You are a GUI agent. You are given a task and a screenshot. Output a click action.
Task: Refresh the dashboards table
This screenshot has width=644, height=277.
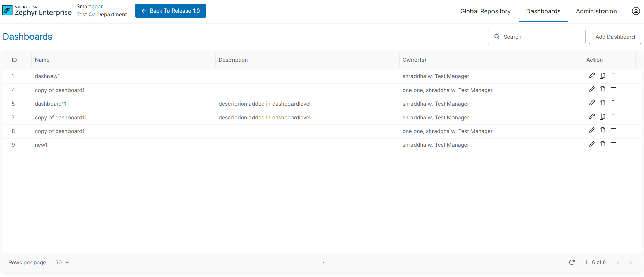point(572,262)
